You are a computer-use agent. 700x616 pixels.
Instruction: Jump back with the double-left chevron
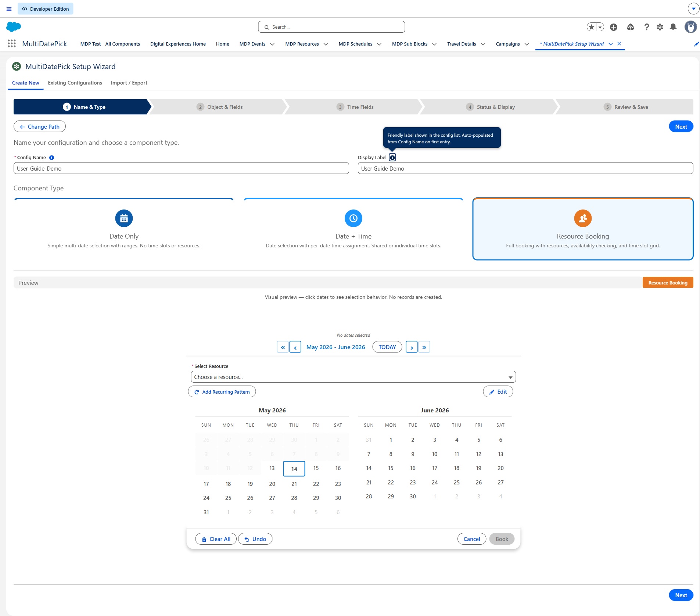tap(283, 347)
